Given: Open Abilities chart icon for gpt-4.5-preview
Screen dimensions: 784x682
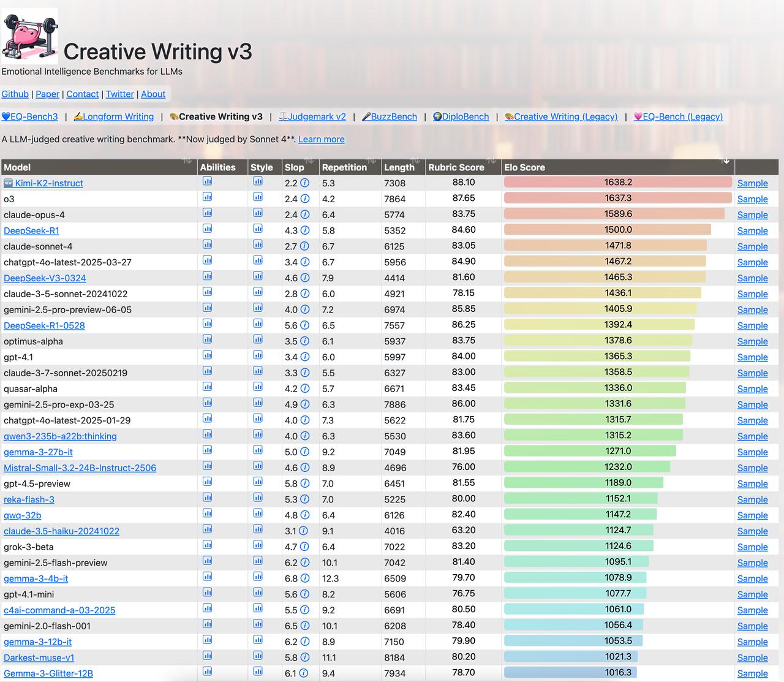Looking at the screenshot, I should 207,482.
